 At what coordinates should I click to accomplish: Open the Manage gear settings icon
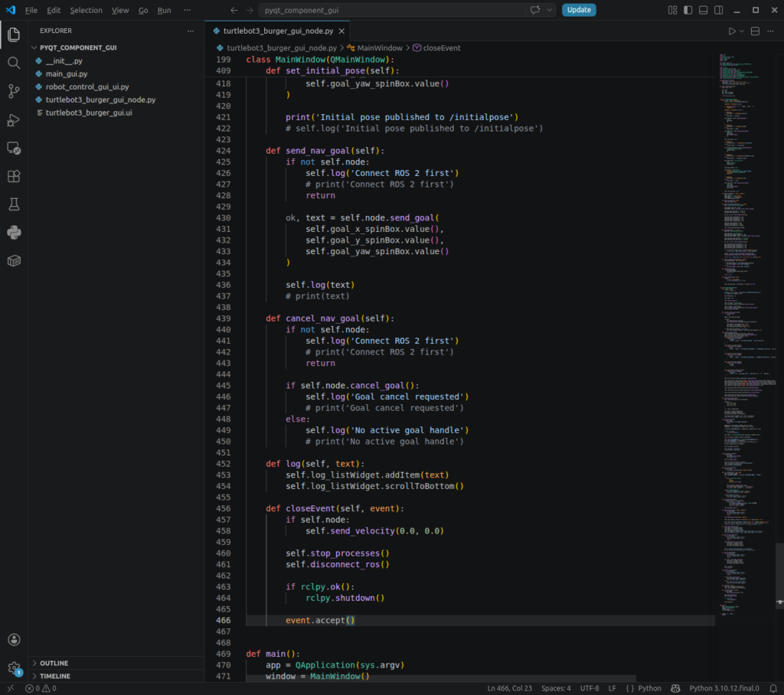14,668
